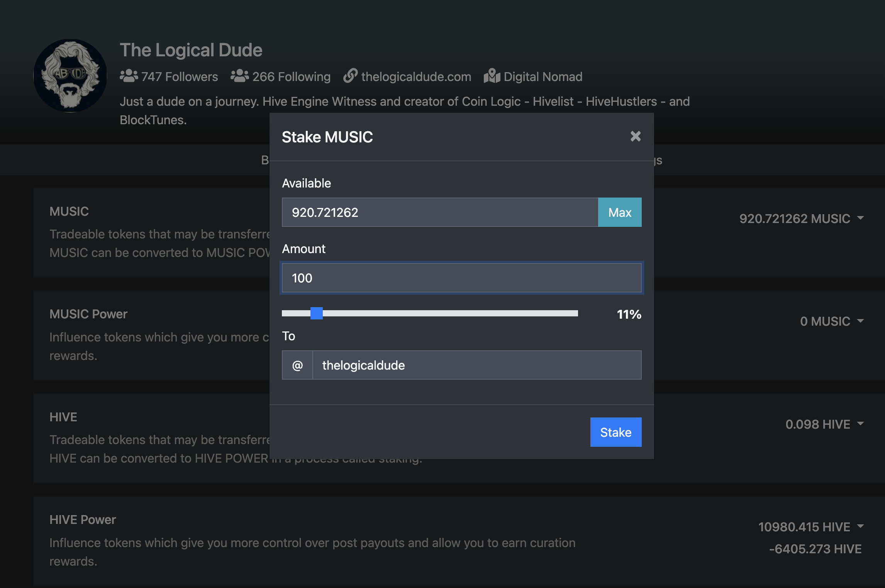The image size is (885, 588).
Task: Click the -6405.273 HIVE delegated value
Action: click(x=815, y=549)
